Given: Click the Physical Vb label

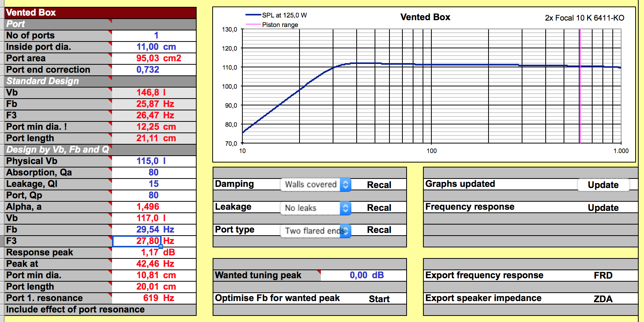Looking at the screenshot, I should tap(32, 161).
